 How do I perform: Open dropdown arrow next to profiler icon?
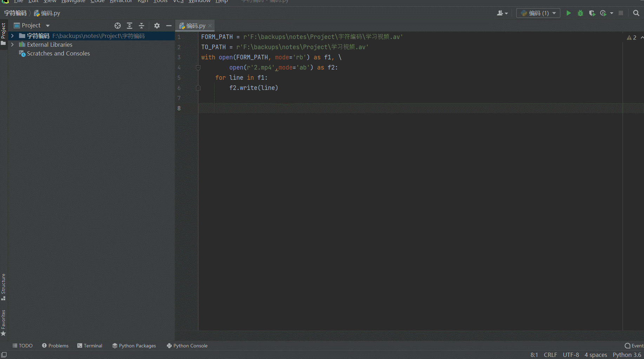(612, 13)
